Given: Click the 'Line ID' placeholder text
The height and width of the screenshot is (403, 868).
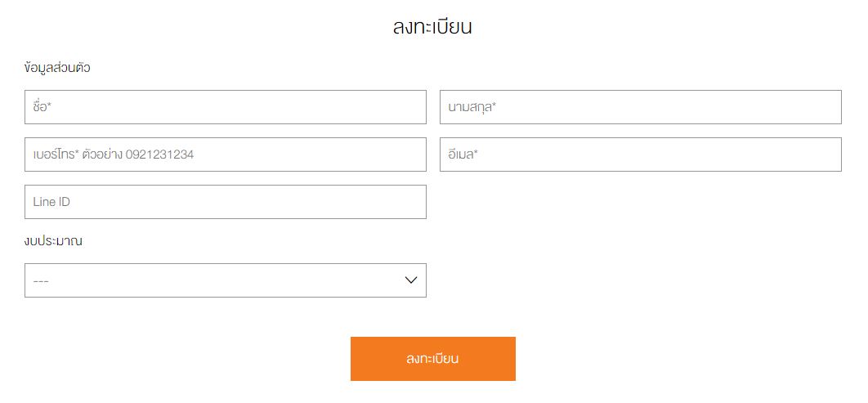Looking at the screenshot, I should pos(51,202).
